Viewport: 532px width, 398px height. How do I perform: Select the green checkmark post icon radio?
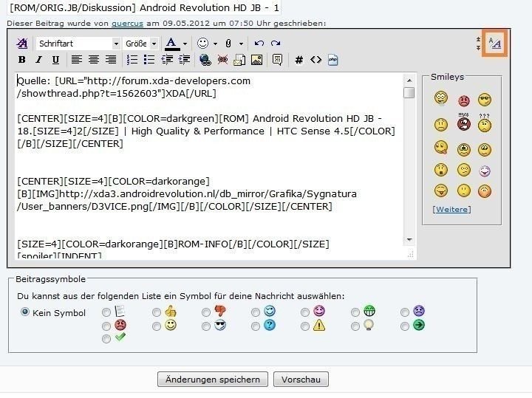(x=106, y=339)
